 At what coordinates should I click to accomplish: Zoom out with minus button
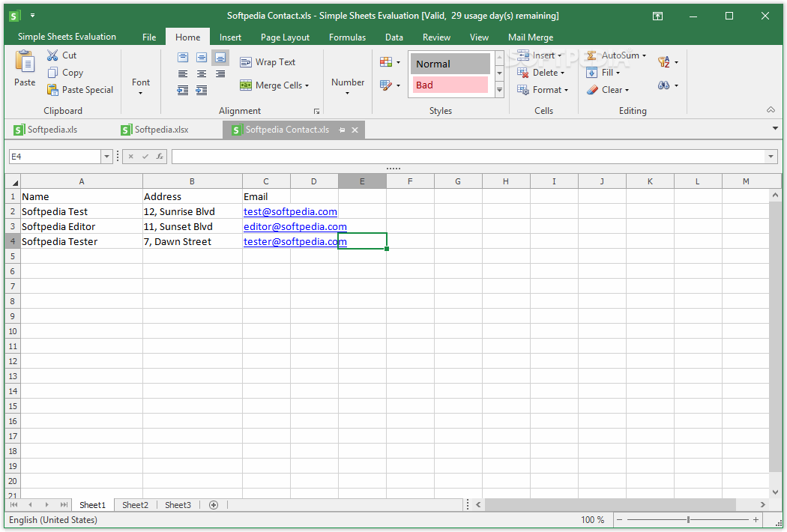coord(620,520)
